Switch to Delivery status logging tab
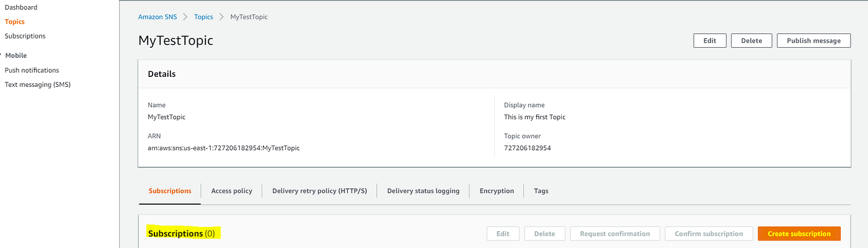The image size is (868, 248). coord(423,191)
